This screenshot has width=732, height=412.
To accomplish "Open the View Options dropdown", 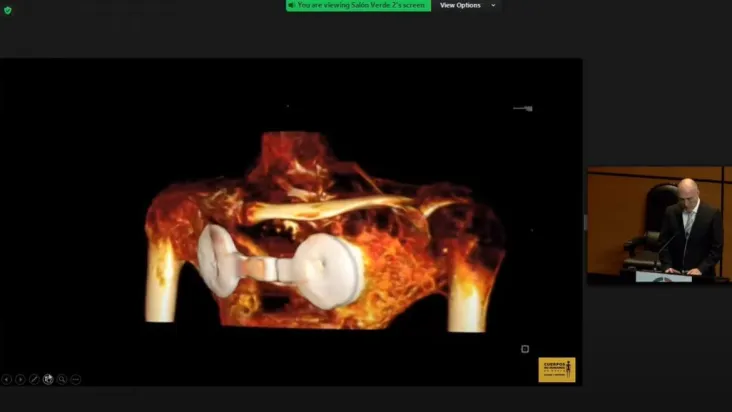I will click(x=467, y=5).
